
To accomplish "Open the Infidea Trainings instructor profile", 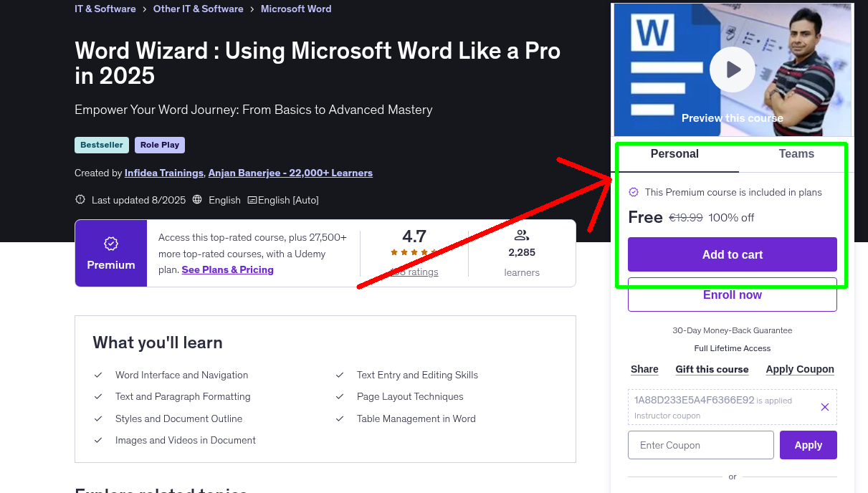I will click(163, 173).
